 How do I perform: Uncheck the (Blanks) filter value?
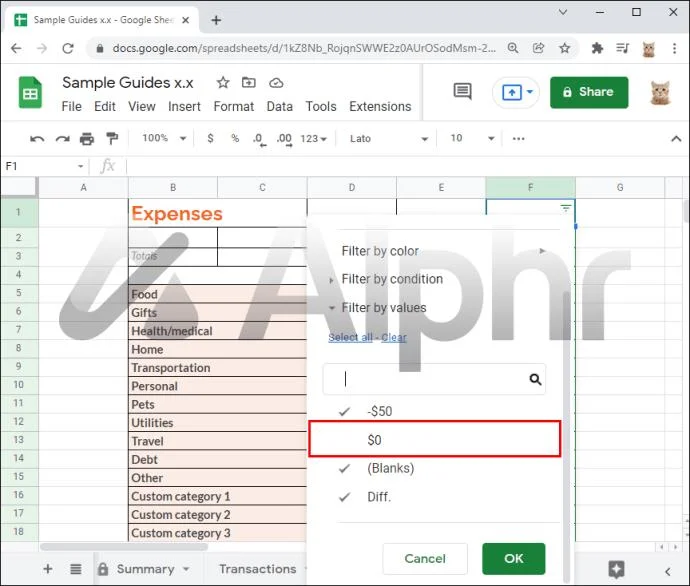[345, 469]
